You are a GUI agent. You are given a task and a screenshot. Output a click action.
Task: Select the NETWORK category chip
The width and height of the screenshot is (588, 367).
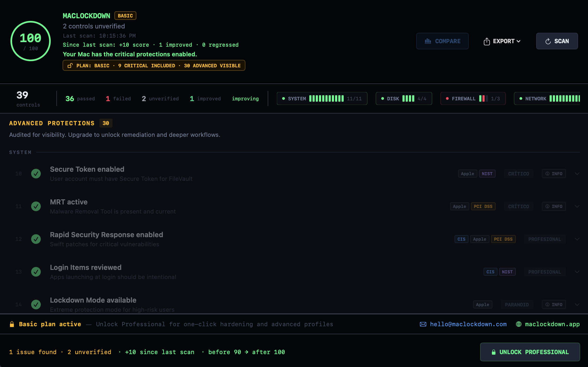coord(547,98)
